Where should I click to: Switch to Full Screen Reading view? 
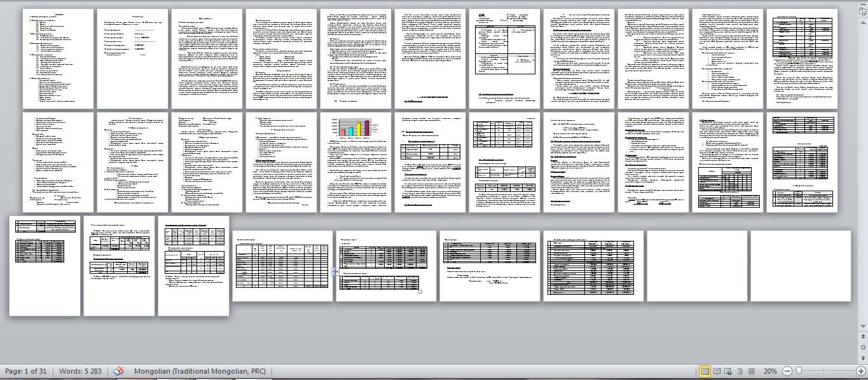pyautogui.click(x=717, y=370)
